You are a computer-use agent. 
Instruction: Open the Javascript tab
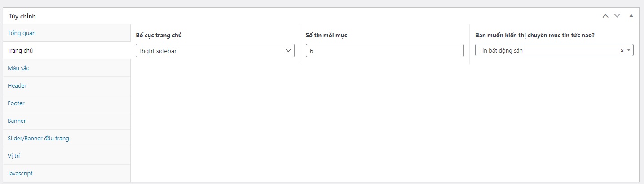[x=20, y=174]
